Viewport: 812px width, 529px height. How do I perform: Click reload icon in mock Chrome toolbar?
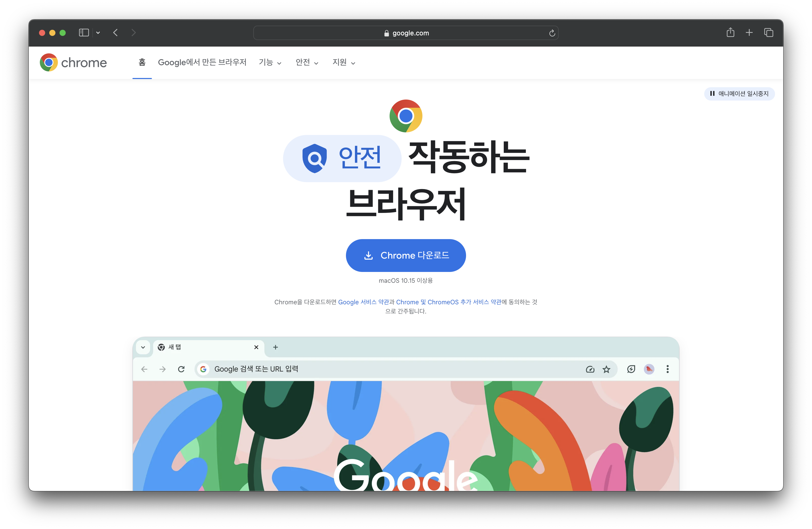(x=181, y=369)
